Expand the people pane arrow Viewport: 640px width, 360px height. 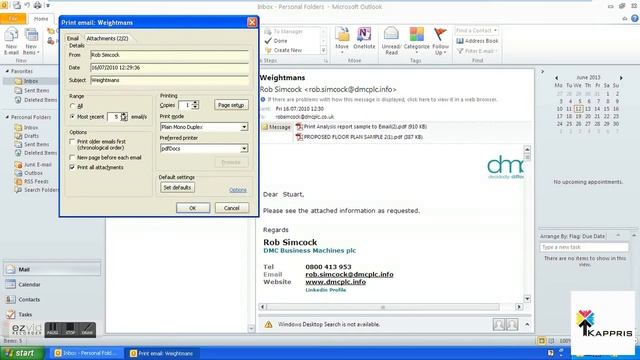click(x=527, y=324)
